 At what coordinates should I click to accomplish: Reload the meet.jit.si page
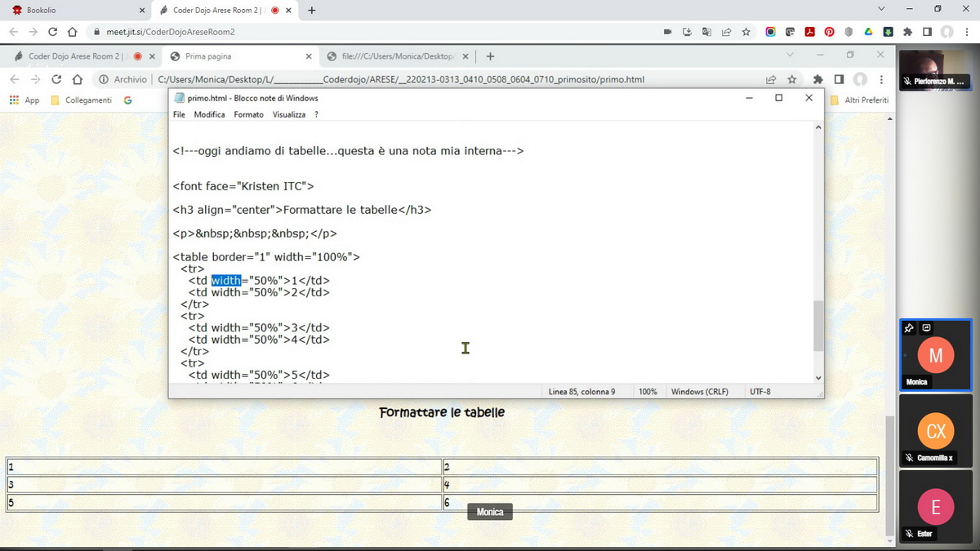point(53,32)
